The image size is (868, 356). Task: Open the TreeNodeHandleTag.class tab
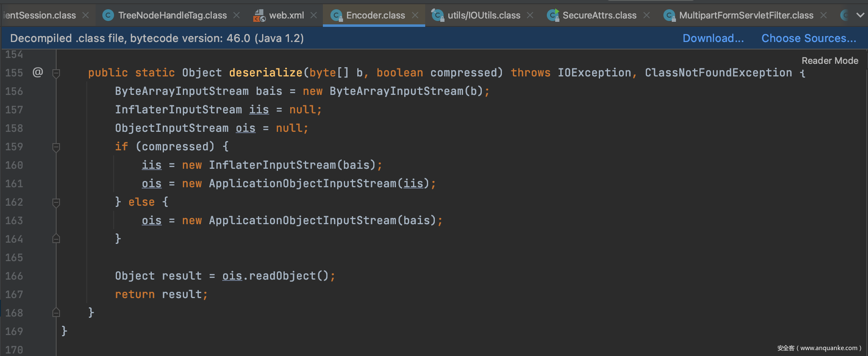coord(172,16)
